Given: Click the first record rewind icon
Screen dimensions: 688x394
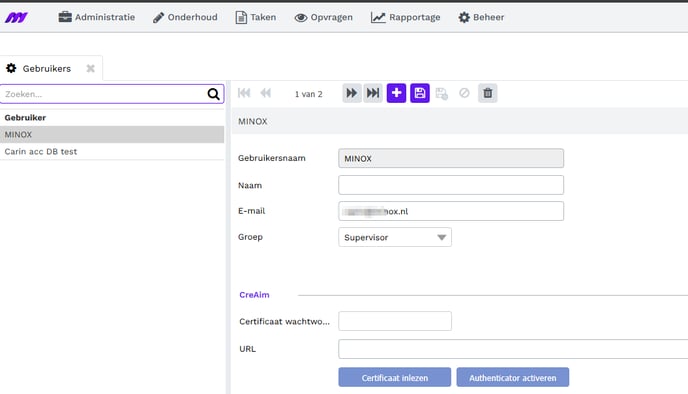Looking at the screenshot, I should click(x=244, y=93).
